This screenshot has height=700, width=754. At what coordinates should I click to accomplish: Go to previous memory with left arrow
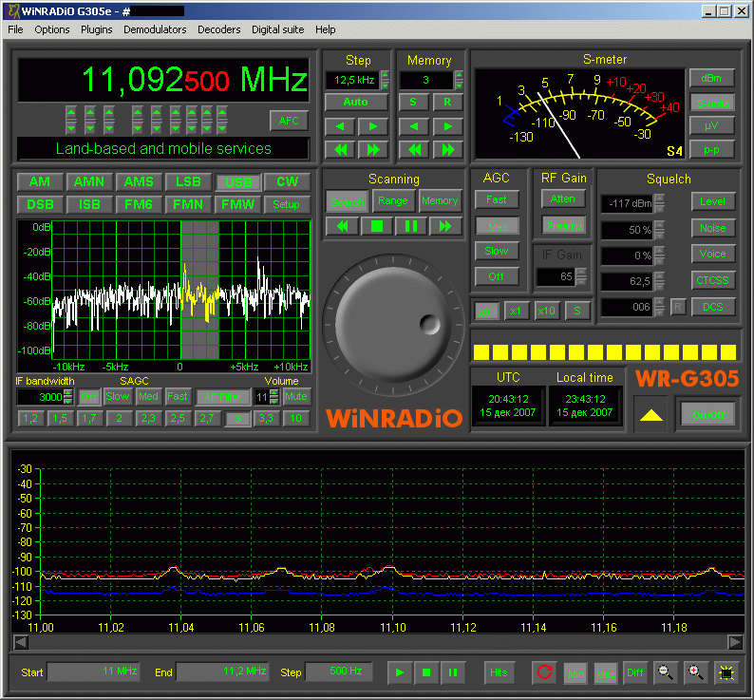click(413, 126)
